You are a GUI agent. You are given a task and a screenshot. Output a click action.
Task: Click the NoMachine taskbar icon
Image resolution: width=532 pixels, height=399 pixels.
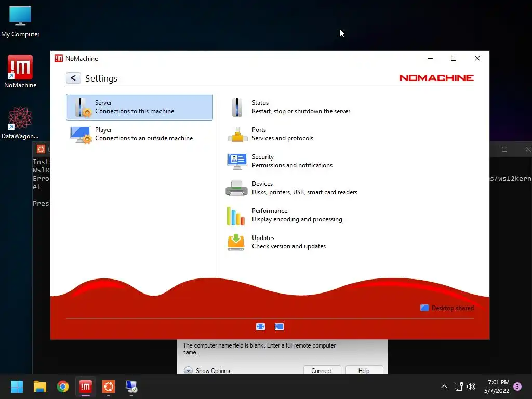click(86, 387)
